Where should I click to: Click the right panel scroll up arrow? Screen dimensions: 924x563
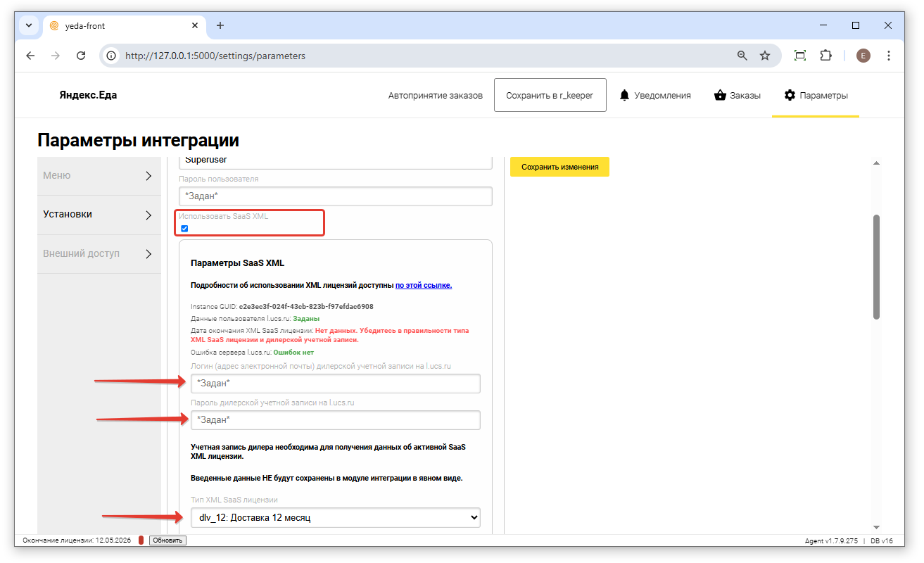[x=876, y=163]
